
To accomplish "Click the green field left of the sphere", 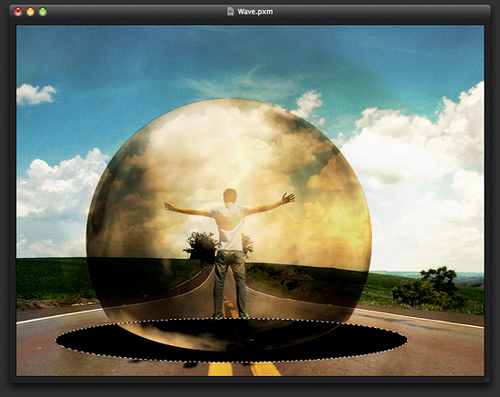I will coord(52,277).
